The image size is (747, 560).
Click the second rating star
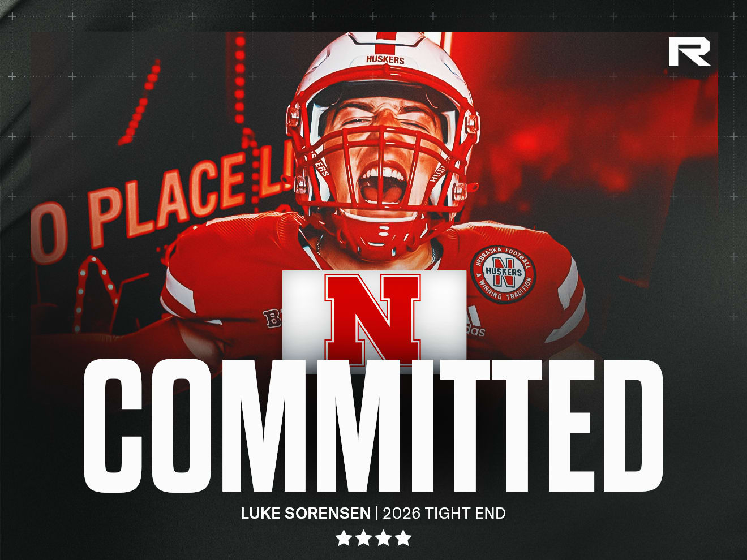(x=363, y=538)
